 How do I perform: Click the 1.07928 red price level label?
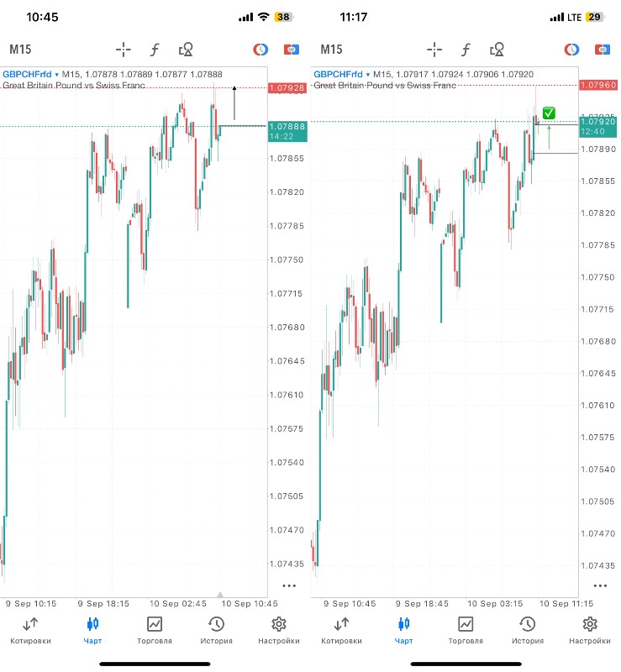(x=287, y=88)
